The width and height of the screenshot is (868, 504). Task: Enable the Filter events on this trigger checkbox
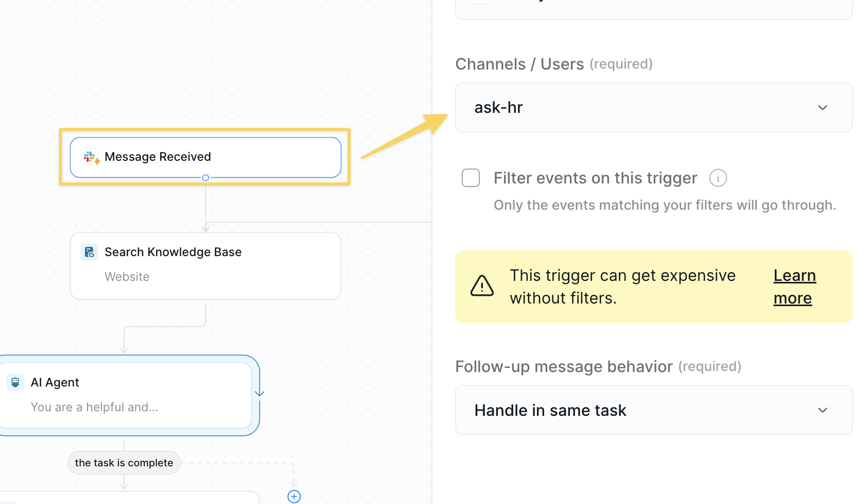tap(471, 178)
